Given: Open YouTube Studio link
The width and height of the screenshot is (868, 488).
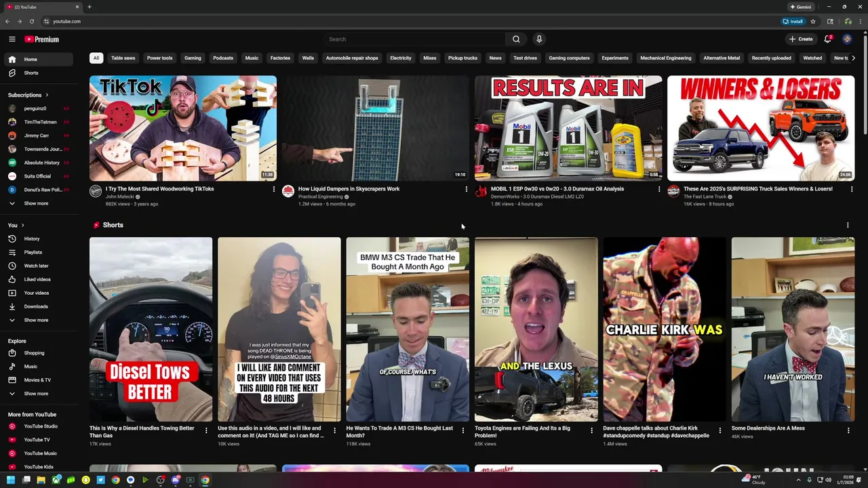Looking at the screenshot, I should coord(38,426).
